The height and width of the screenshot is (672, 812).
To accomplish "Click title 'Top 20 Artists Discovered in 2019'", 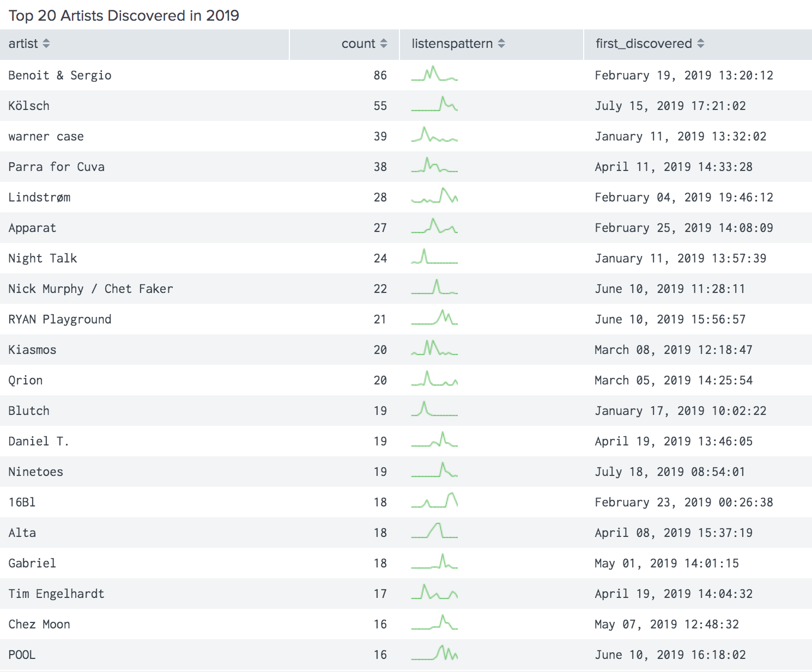I will [x=124, y=15].
